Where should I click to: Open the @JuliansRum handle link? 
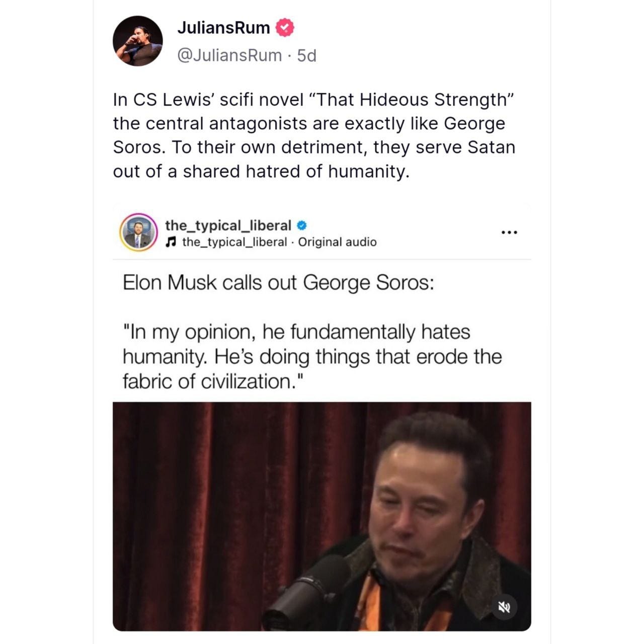tap(229, 55)
